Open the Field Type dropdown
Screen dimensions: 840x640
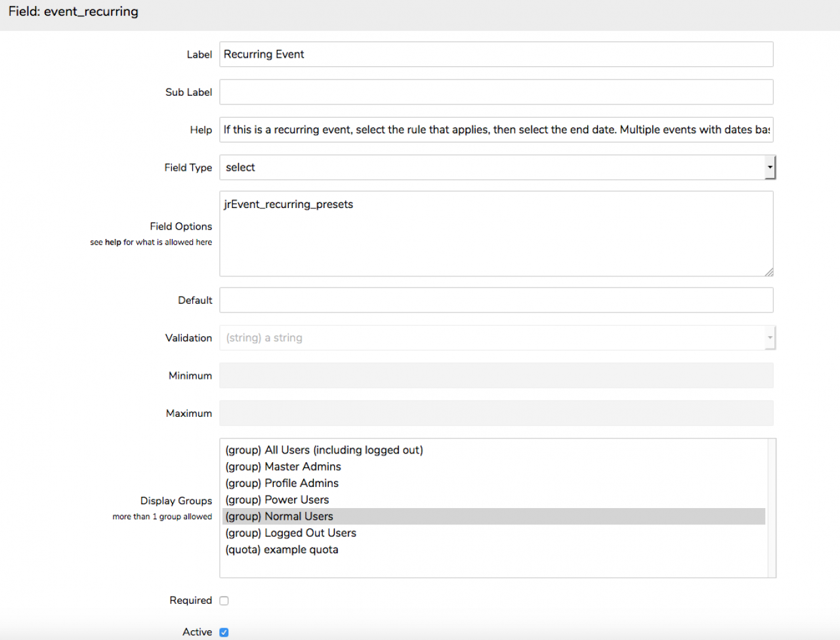[x=497, y=167]
